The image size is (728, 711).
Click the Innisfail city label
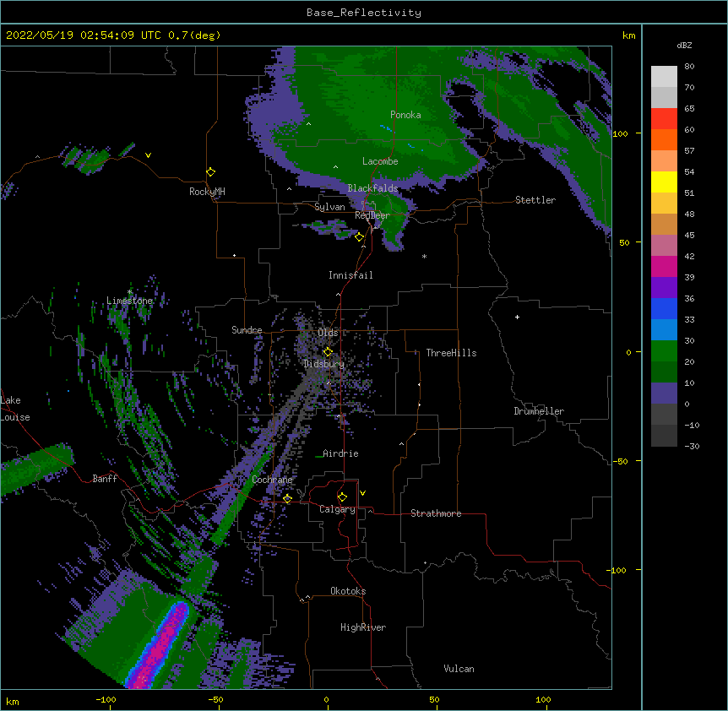click(x=350, y=275)
